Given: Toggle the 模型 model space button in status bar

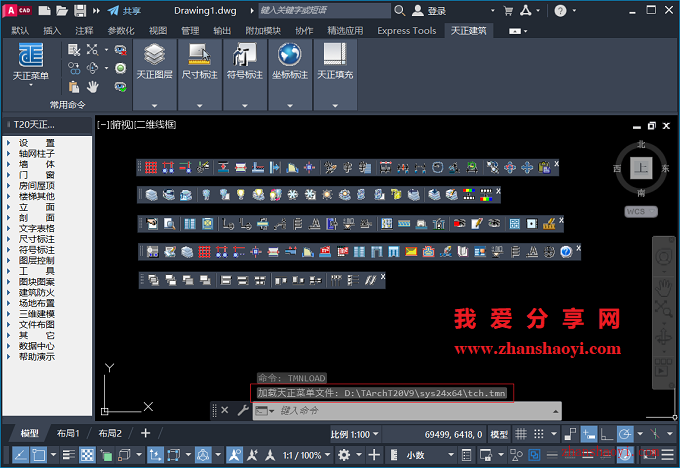Looking at the screenshot, I should [x=499, y=434].
